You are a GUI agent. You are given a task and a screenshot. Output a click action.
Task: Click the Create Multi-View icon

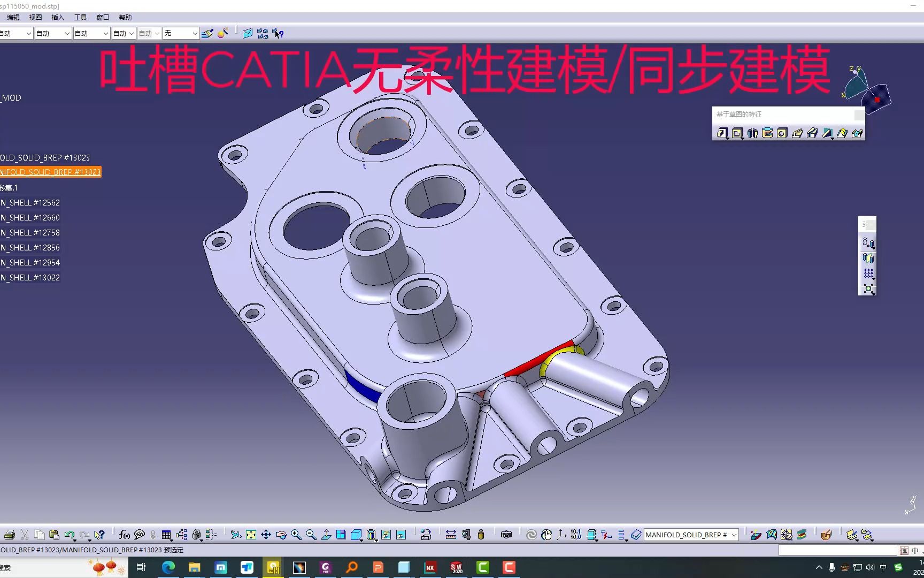click(x=341, y=535)
